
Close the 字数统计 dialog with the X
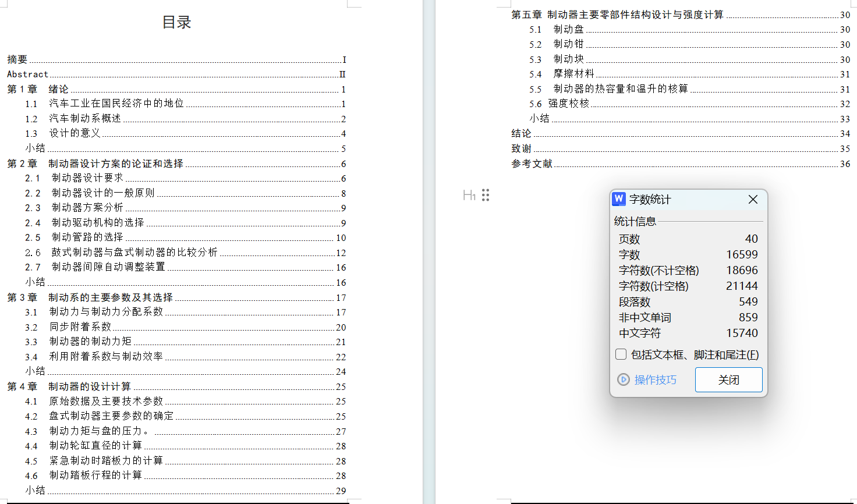[x=753, y=200]
